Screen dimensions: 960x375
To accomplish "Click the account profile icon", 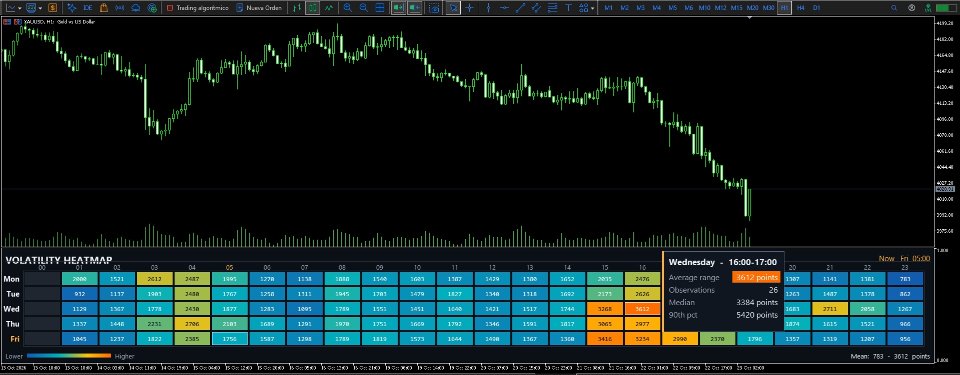I will click(912, 8).
